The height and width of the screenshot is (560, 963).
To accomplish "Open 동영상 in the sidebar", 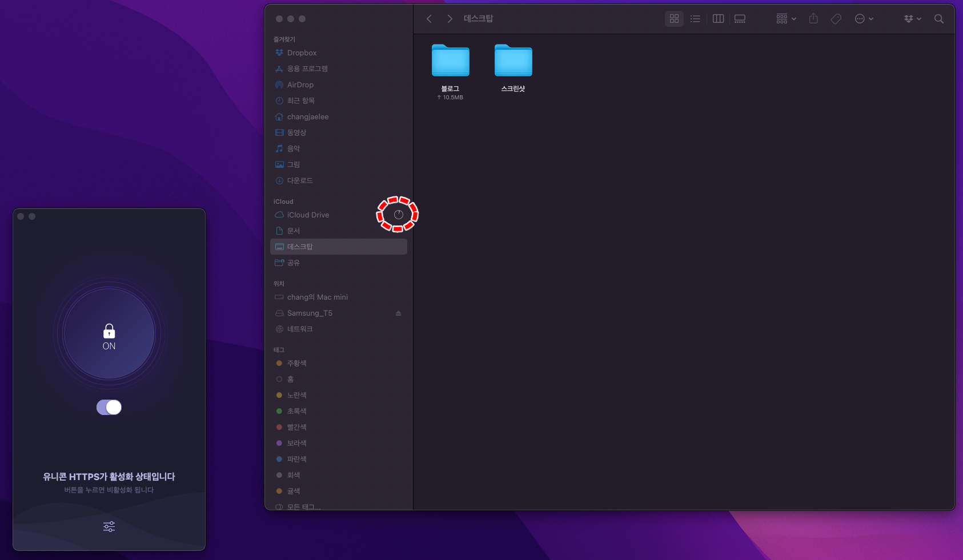I will 339,132.
